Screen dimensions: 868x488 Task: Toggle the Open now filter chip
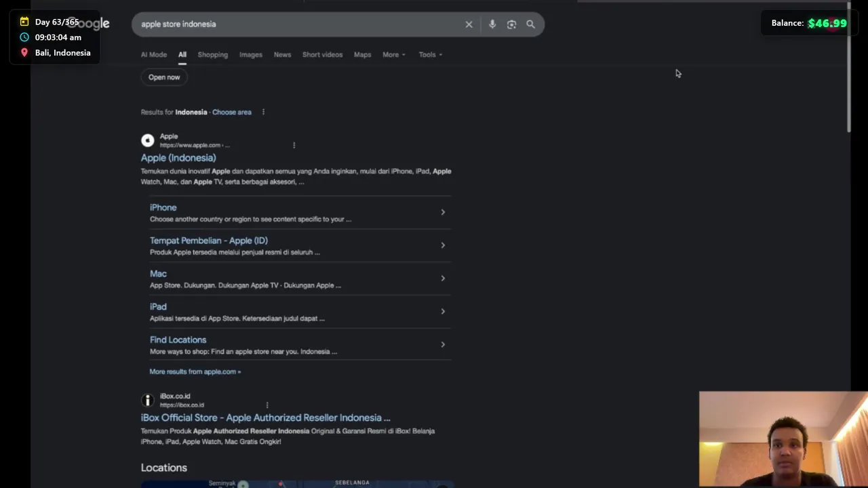pyautogui.click(x=164, y=77)
